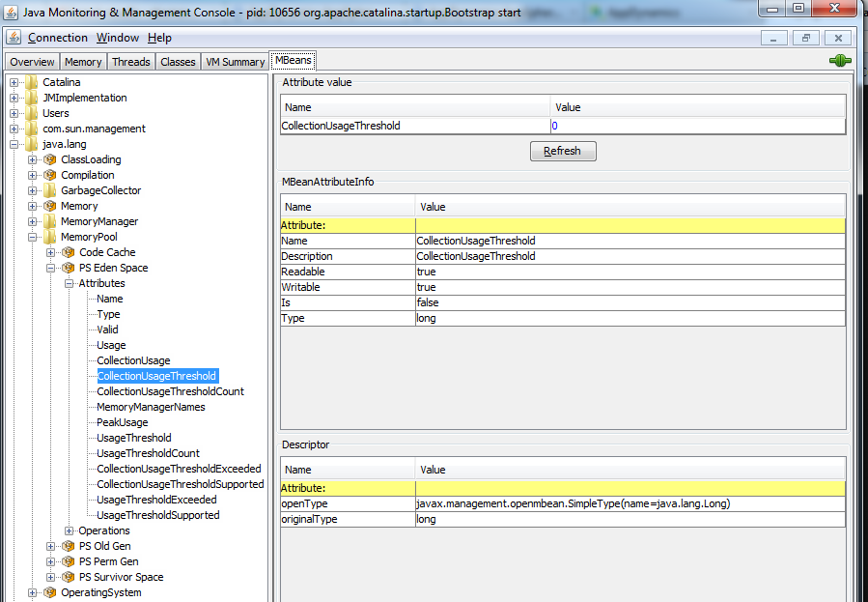Click the Code Cache bean icon

click(x=69, y=252)
